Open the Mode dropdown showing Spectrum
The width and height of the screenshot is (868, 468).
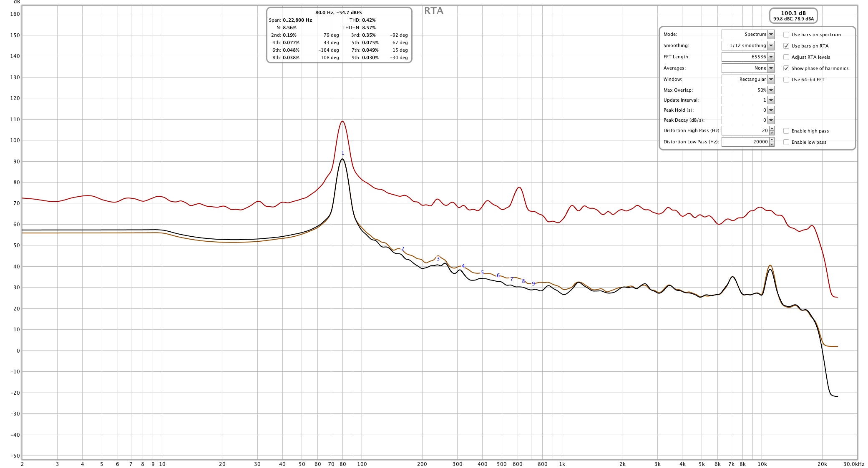tap(771, 34)
